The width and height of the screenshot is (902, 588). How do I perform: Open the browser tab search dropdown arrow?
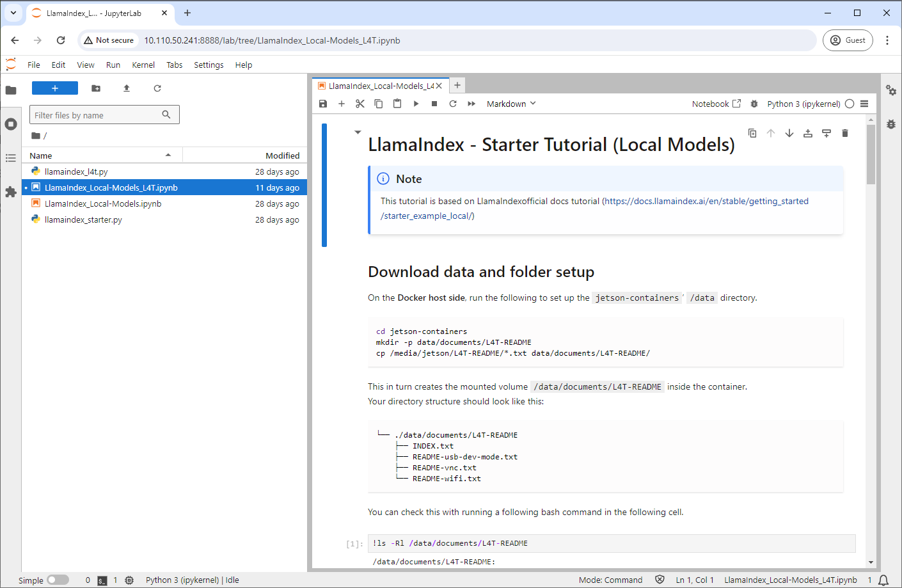point(13,13)
